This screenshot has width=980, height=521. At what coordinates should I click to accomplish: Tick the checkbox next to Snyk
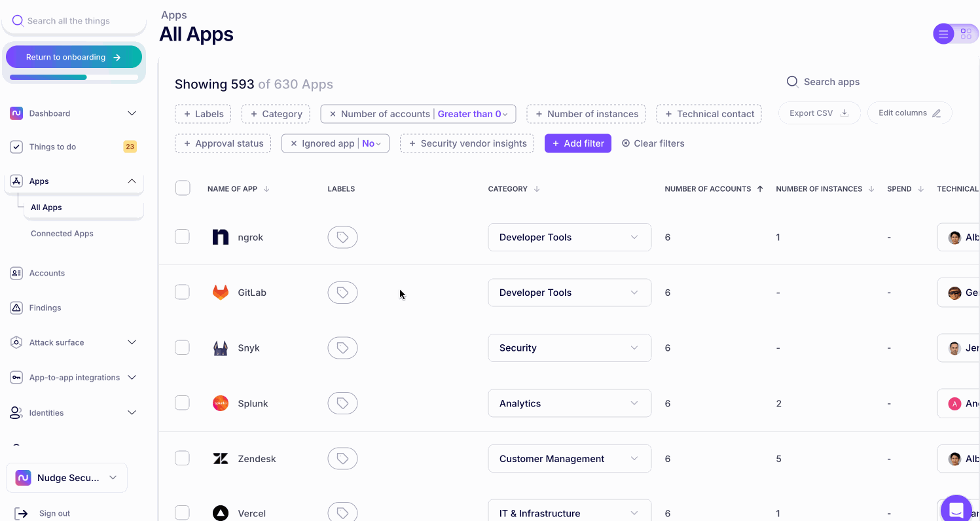pos(182,348)
